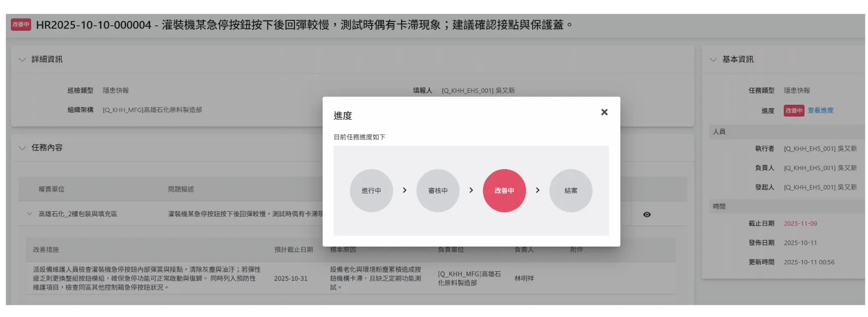The height and width of the screenshot is (317, 868).
Task: Select the 截止日期 value 2025-11-09
Action: (800, 223)
